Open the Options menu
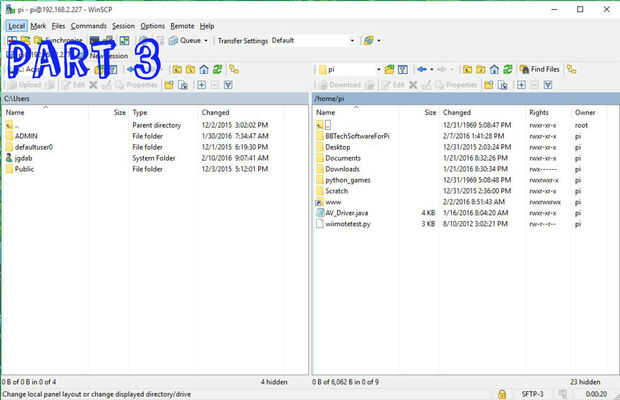620x400 pixels. coord(153,26)
